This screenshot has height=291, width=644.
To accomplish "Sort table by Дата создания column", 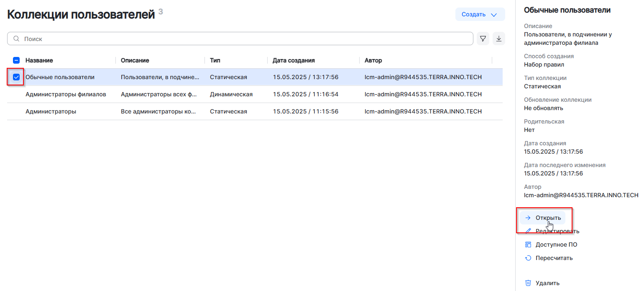I will (292, 60).
